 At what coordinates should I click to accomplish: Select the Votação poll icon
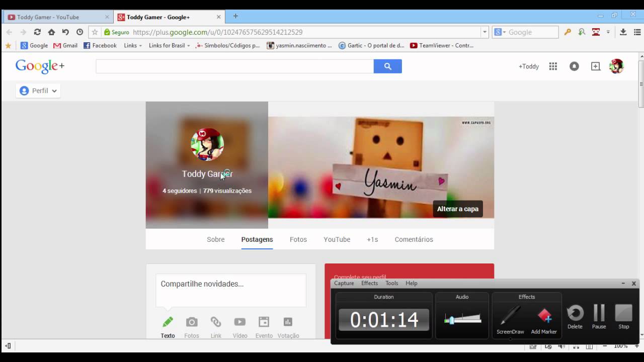288,322
